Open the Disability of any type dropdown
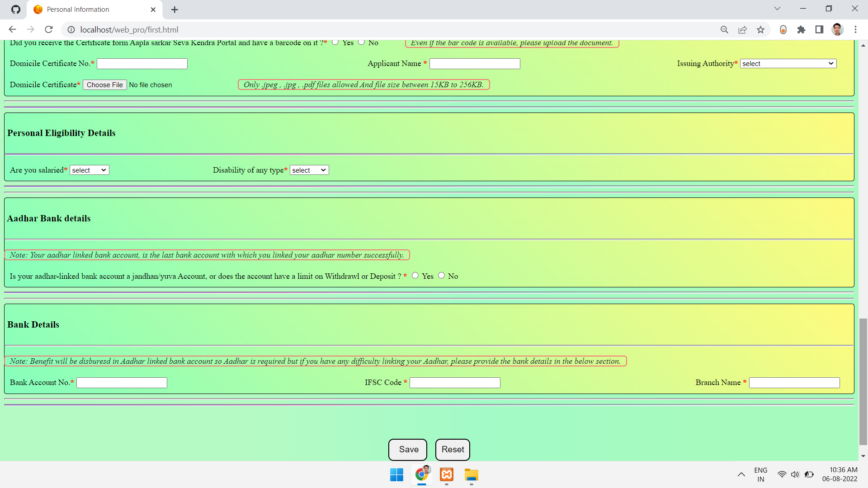Screen dimensions: 868x488 tap(309, 170)
